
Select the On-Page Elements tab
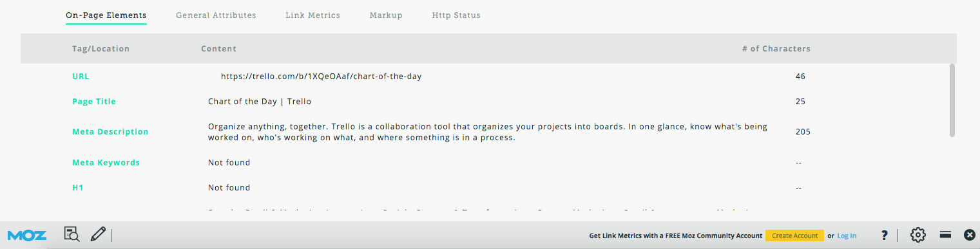106,15
